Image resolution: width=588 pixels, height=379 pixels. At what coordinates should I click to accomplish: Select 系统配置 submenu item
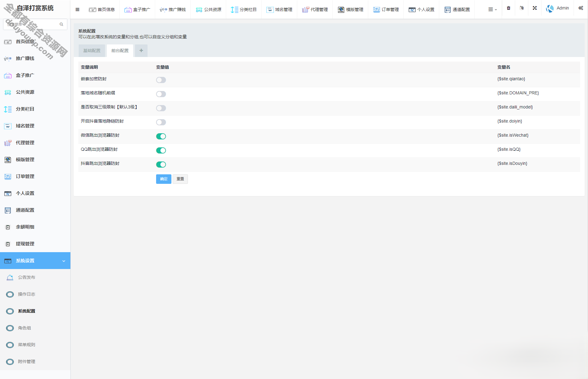pos(35,311)
